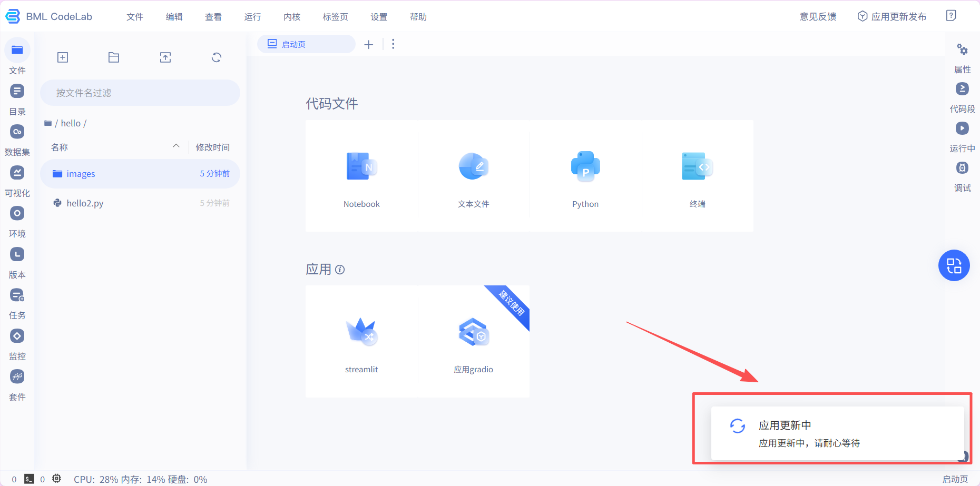Launch the 应用gradio tile
The width and height of the screenshot is (980, 486).
[x=474, y=341]
